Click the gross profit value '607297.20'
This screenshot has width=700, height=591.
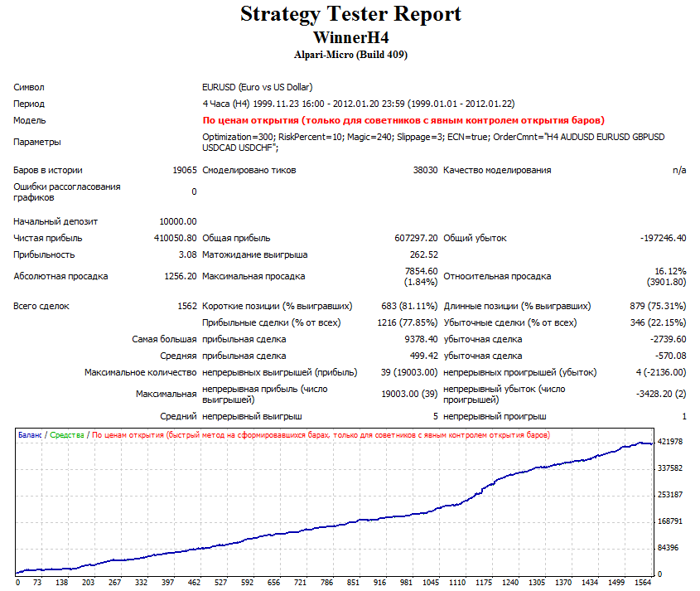pos(416,238)
